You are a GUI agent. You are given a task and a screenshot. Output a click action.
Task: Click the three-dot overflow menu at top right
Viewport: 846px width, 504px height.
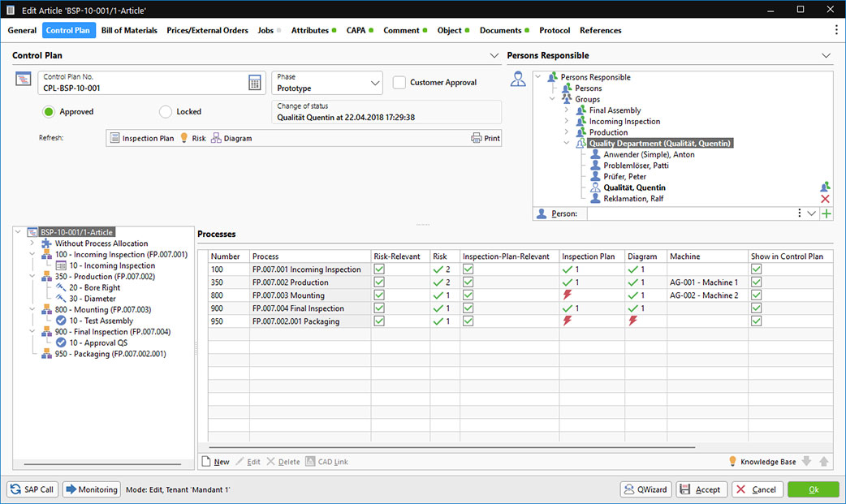click(x=836, y=30)
